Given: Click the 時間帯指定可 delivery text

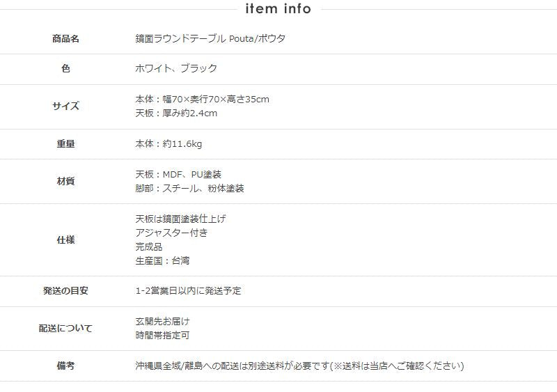Looking at the screenshot, I should pyautogui.click(x=162, y=336).
